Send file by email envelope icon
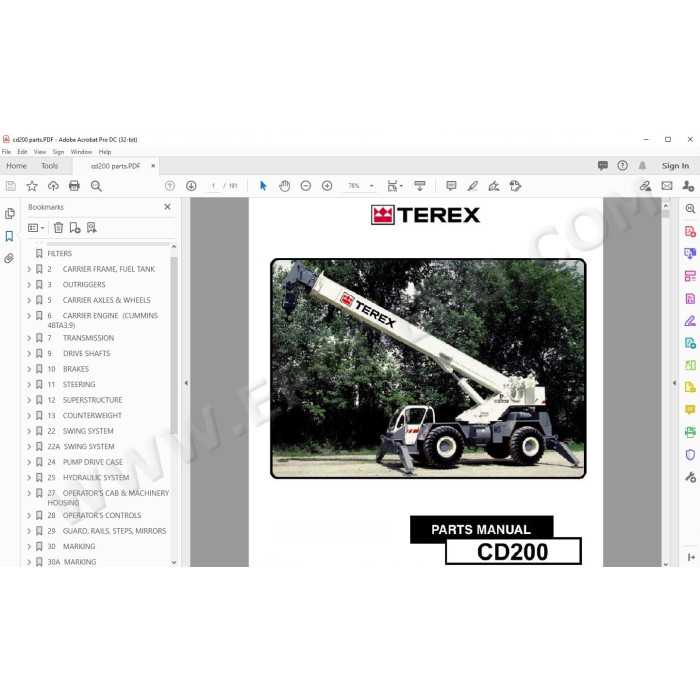The height and width of the screenshot is (700, 700). pos(667,186)
